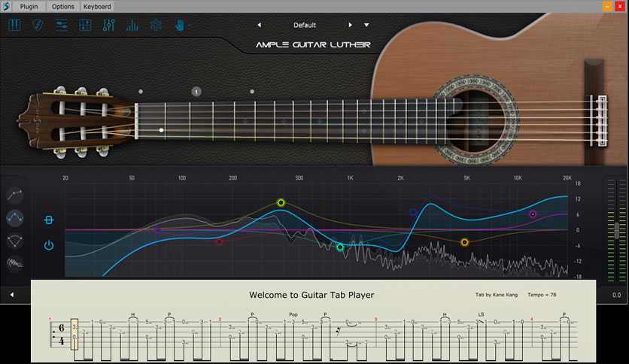The image size is (629, 364).
Task: Toggle the EQ link/stack button
Action: pyautogui.click(x=49, y=220)
